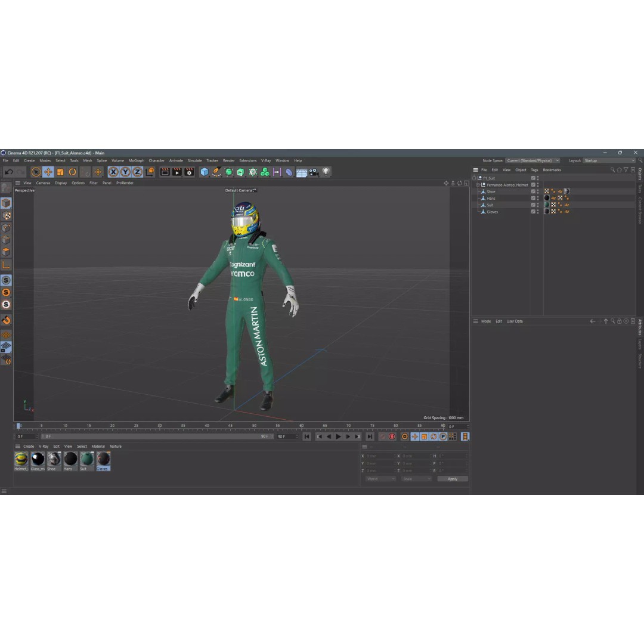Image resolution: width=644 pixels, height=644 pixels.
Task: Click Play to start animation playback
Action: click(x=338, y=436)
